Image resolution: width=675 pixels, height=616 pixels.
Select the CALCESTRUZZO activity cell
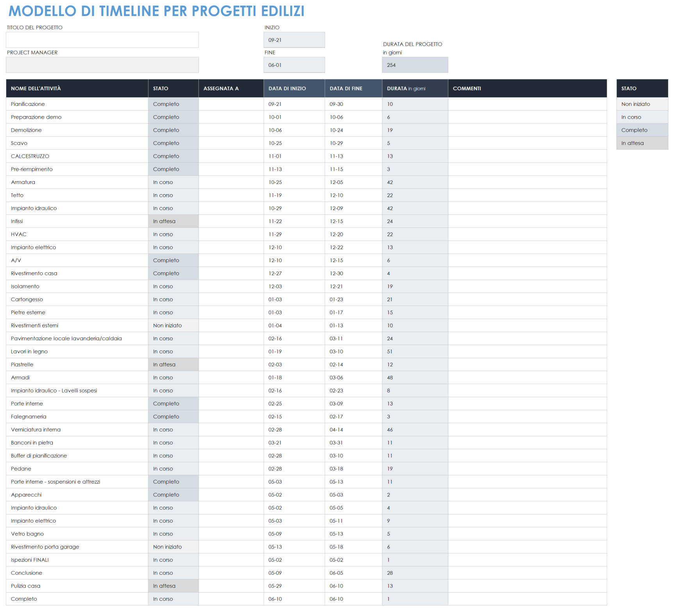click(x=77, y=156)
